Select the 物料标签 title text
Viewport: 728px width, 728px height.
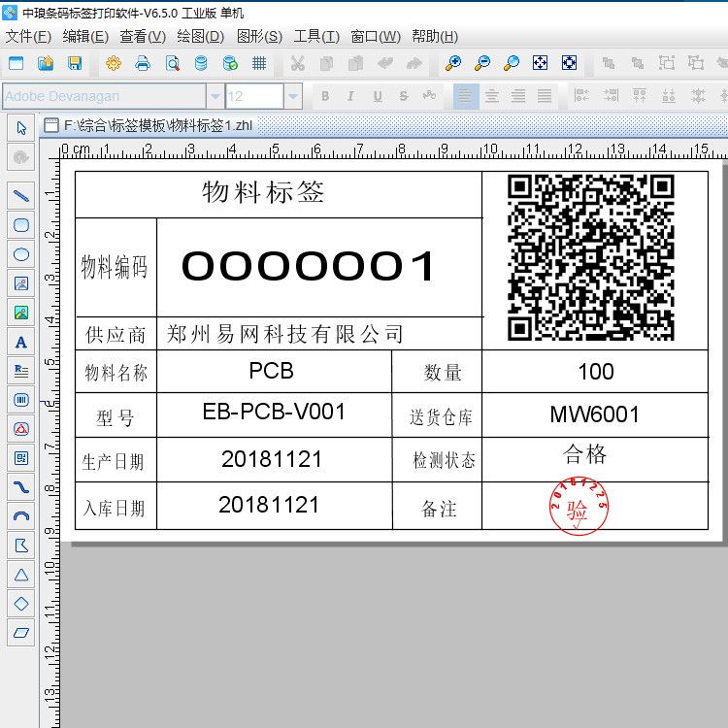[x=263, y=192]
